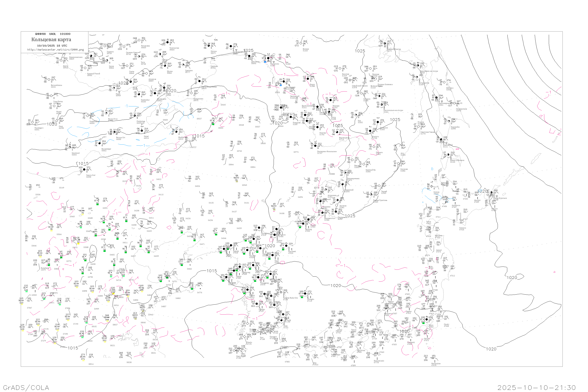Image resolution: width=588 pixels, height=392 pixels.
Task: Click the Sainshand 44354 station label
Action: [x=75, y=154]
